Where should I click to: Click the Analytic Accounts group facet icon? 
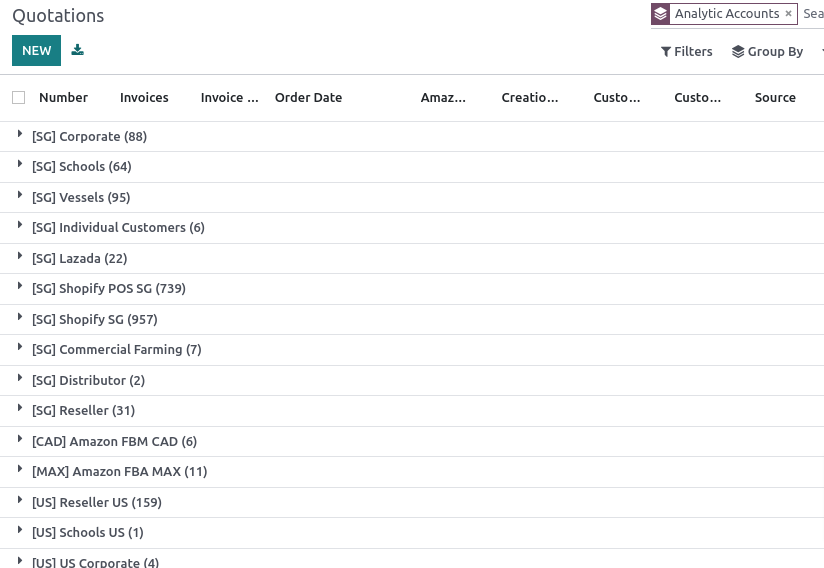tap(661, 14)
